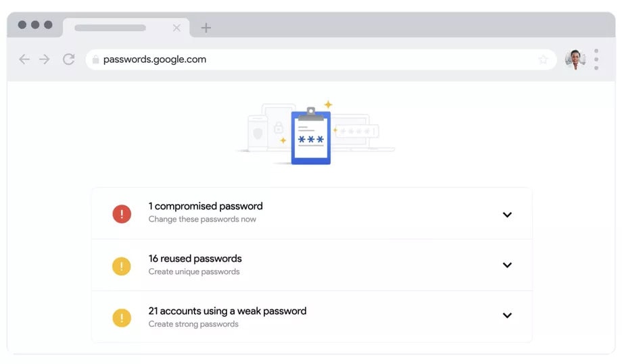Screen dimensions: 622x364
Task: Open the three-dot browser menu
Action: (596, 59)
